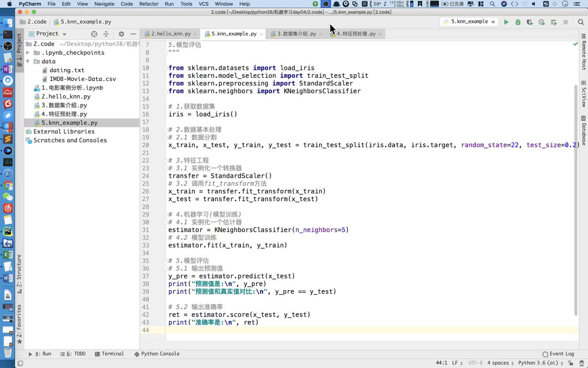Click the stop process button
Screen dimensions: 588x368
click(566, 22)
